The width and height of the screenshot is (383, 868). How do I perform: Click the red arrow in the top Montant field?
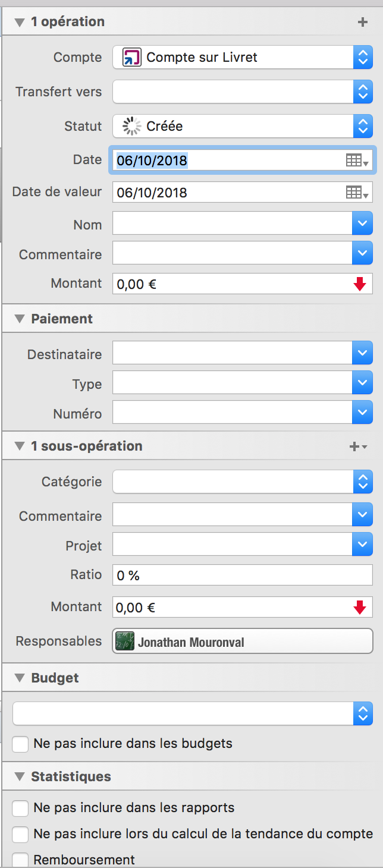[360, 284]
